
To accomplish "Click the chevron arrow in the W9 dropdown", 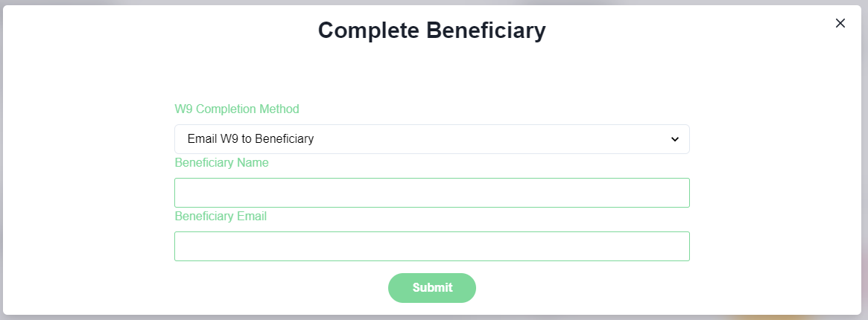I will 675,139.
